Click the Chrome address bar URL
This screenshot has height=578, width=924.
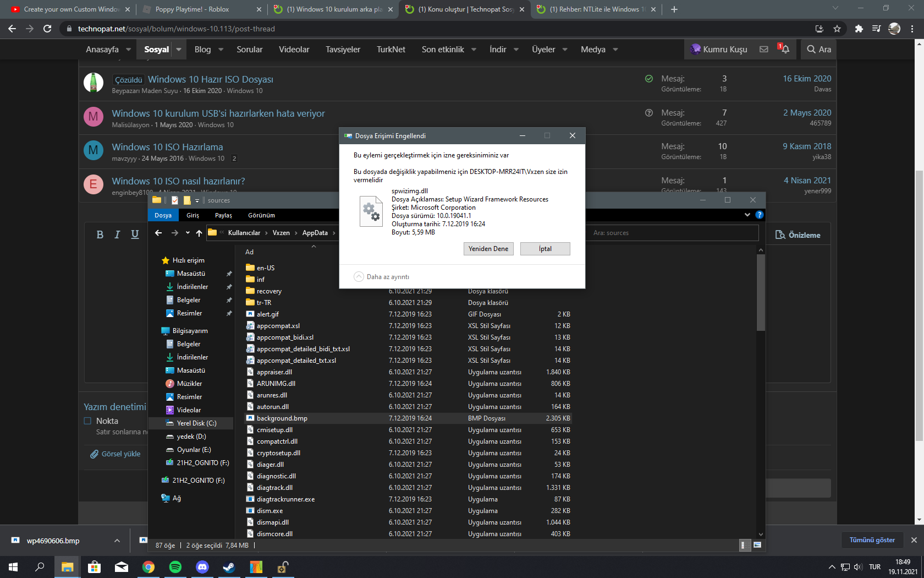(177, 29)
